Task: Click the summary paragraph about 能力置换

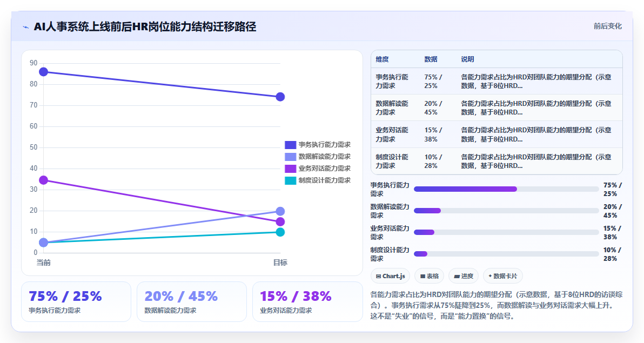Action: click(x=496, y=305)
